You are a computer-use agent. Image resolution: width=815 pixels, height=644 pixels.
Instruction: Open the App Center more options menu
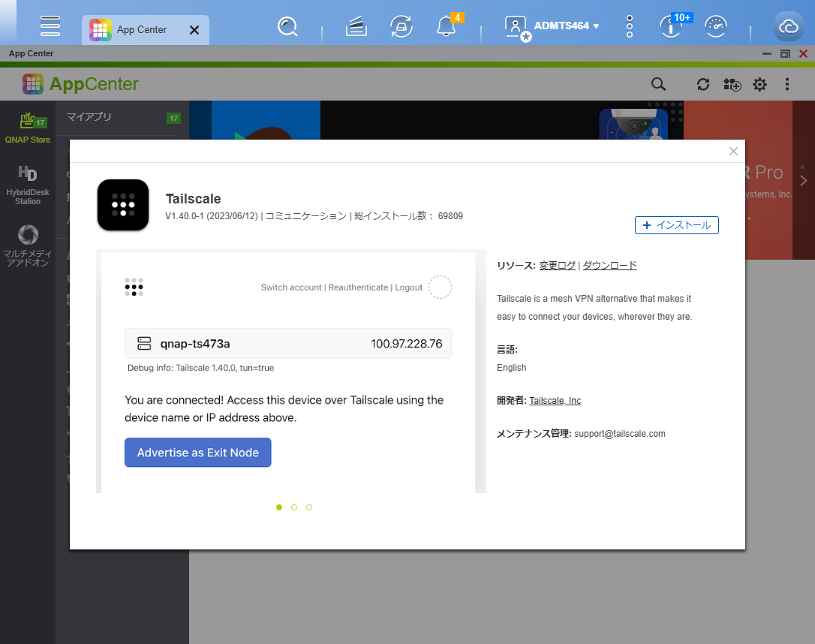pos(786,84)
